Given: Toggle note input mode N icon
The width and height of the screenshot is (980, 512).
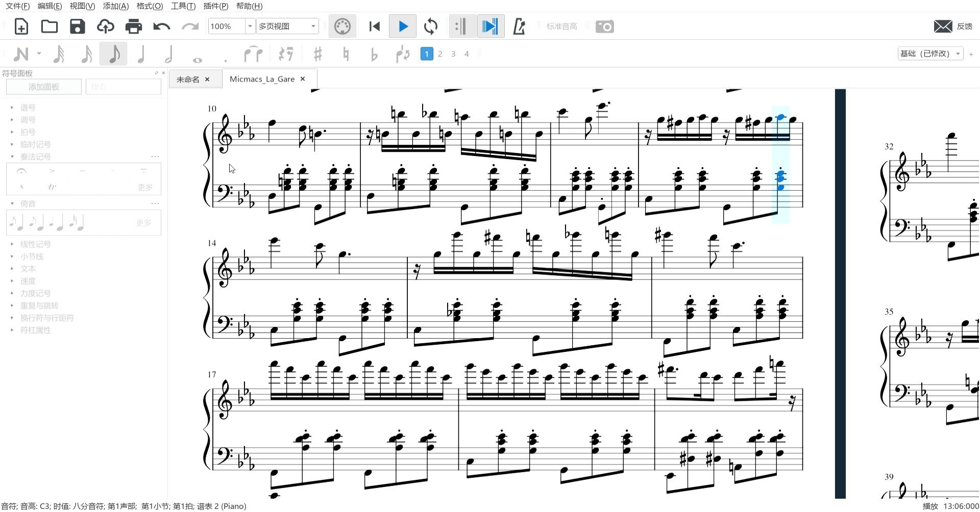Looking at the screenshot, I should (x=21, y=54).
